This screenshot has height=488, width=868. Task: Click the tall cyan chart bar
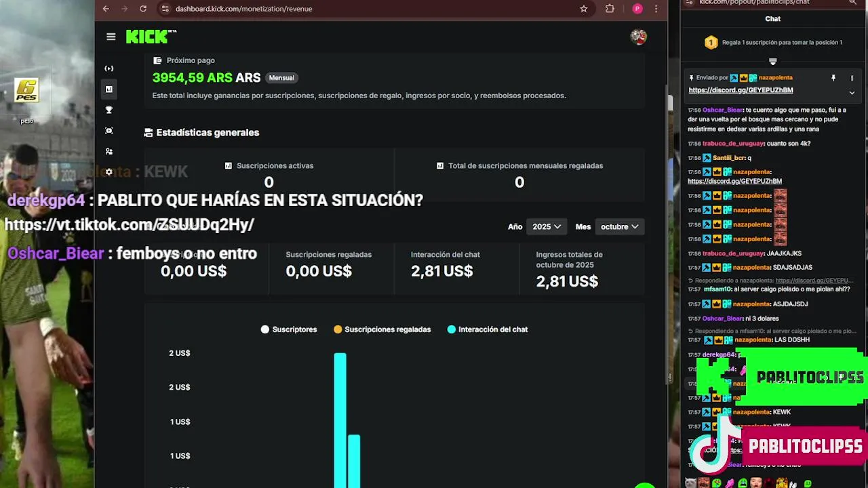(340, 420)
